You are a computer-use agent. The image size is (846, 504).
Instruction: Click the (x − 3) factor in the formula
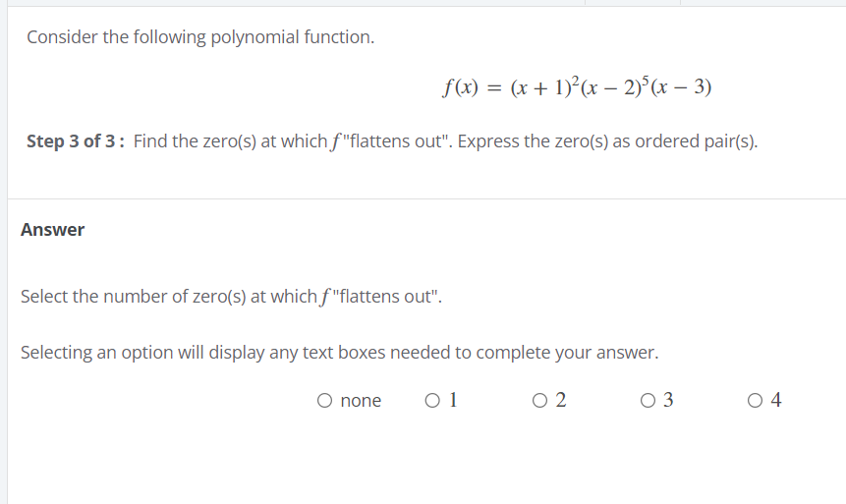[x=682, y=86]
